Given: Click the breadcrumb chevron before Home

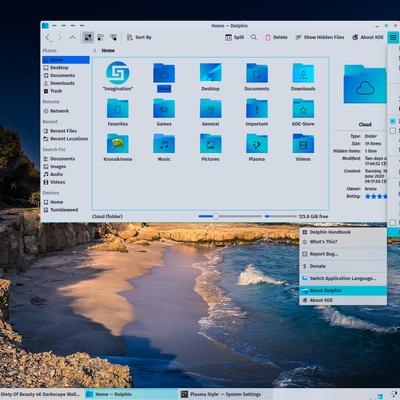Looking at the screenshot, I should (x=95, y=50).
